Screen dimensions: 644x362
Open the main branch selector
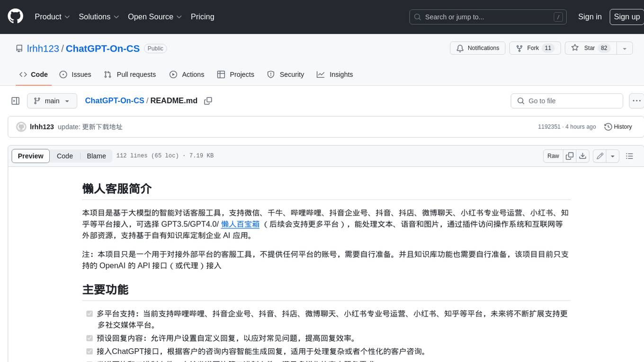pos(52,101)
